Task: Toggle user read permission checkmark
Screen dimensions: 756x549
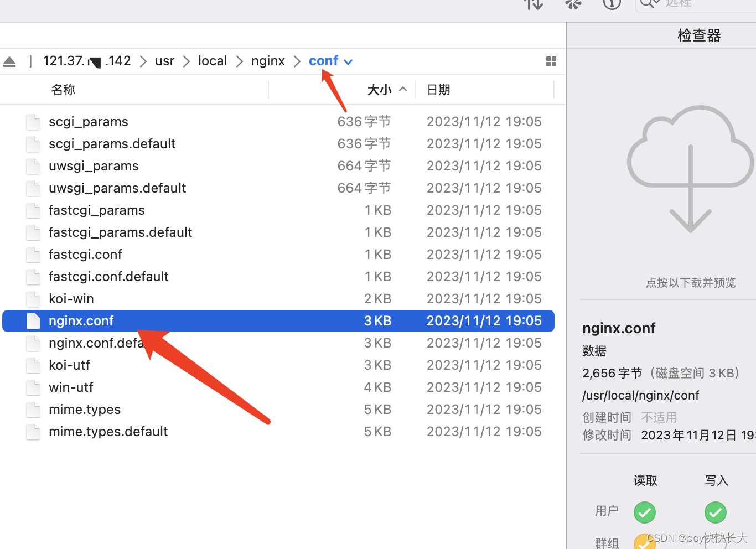Action: tap(645, 512)
